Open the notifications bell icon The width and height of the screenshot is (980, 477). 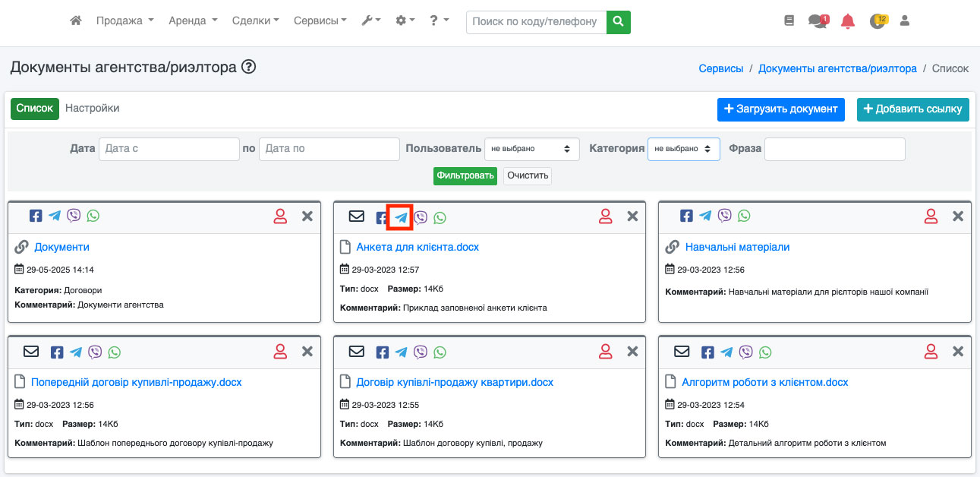pos(848,21)
